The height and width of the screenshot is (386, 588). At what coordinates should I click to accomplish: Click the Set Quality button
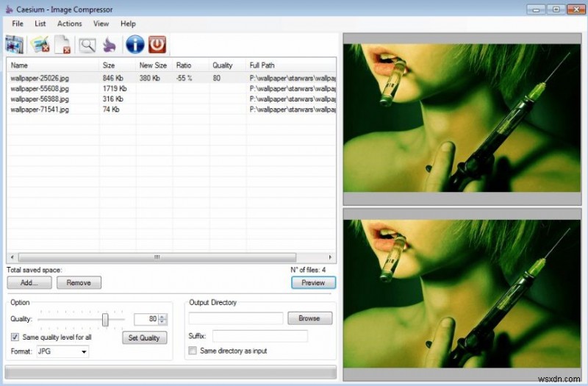pos(144,337)
